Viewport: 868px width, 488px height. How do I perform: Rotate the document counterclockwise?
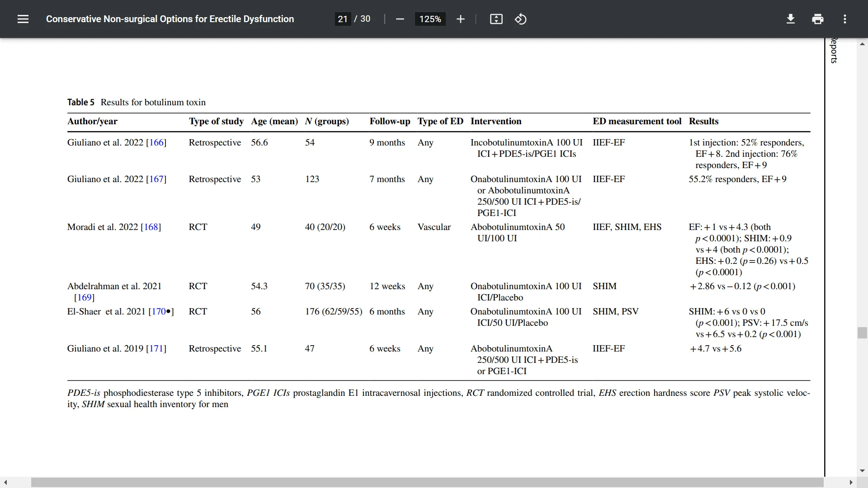pos(520,19)
